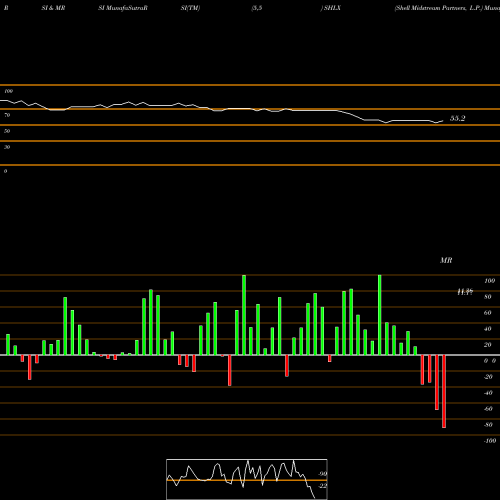Click the '-100' label on MR axis
This screenshot has width=500, height=500.
[490, 441]
